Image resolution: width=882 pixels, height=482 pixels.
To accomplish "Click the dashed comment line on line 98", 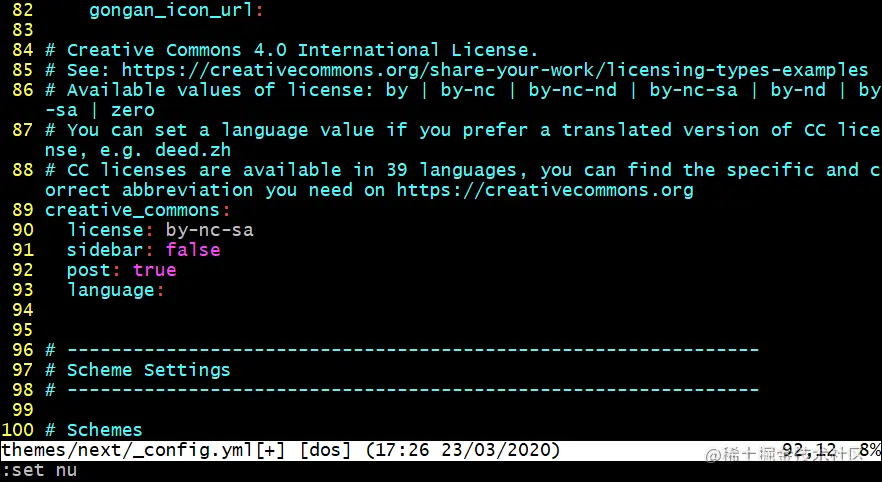I will [402, 390].
